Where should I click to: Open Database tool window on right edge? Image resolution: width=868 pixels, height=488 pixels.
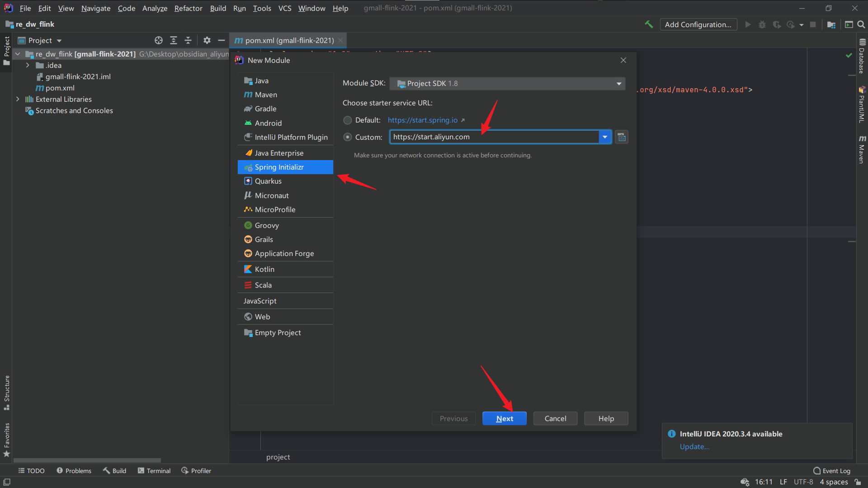pyautogui.click(x=862, y=56)
